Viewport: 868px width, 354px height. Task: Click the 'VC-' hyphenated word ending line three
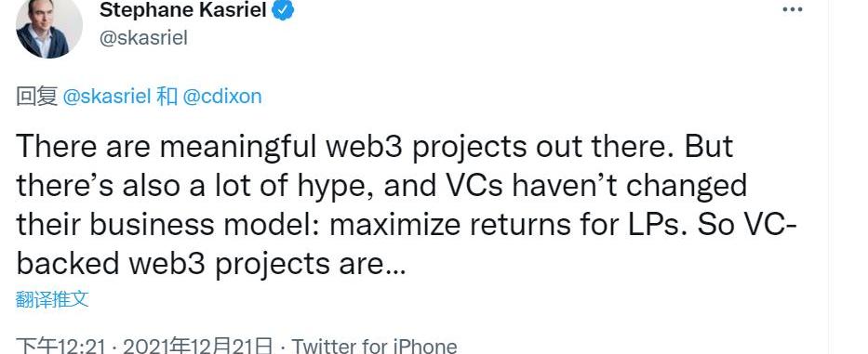point(768,225)
